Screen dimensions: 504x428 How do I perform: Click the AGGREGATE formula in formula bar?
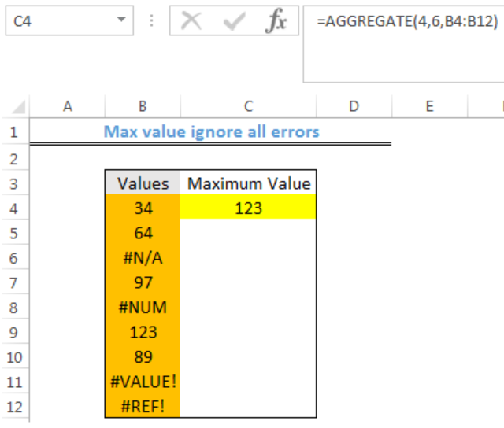407,21
